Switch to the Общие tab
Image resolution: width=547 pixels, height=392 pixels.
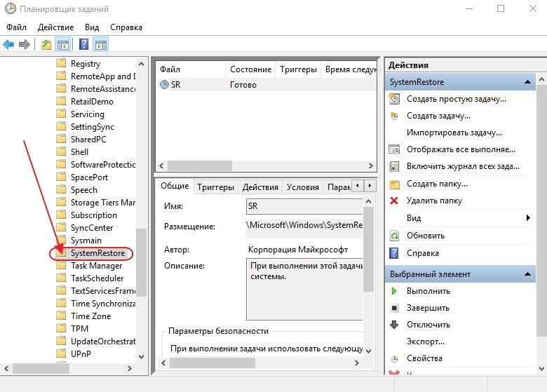coord(175,186)
